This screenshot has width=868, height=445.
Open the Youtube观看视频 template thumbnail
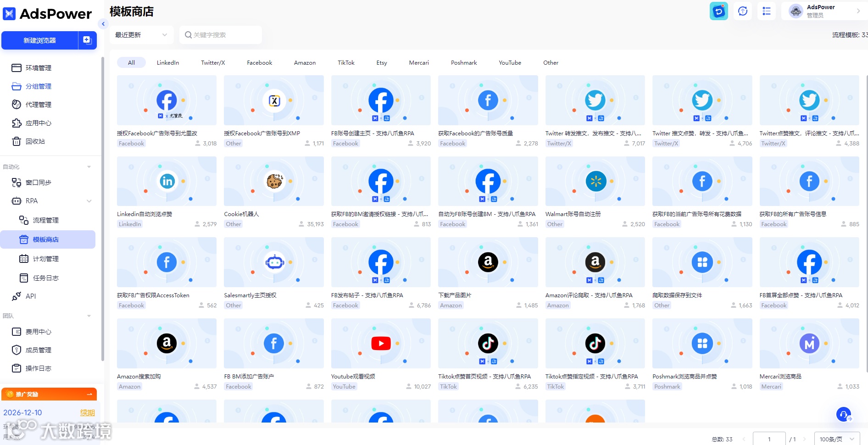pos(381,343)
